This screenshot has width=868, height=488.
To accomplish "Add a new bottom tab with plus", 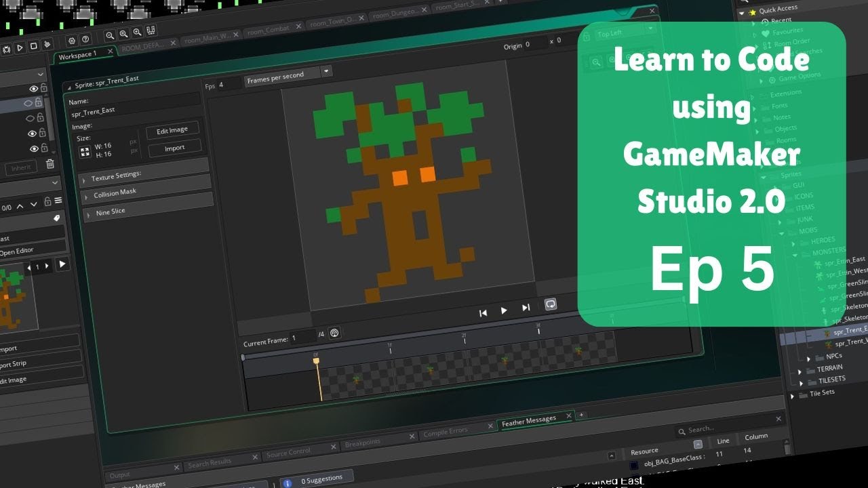I will 581,414.
